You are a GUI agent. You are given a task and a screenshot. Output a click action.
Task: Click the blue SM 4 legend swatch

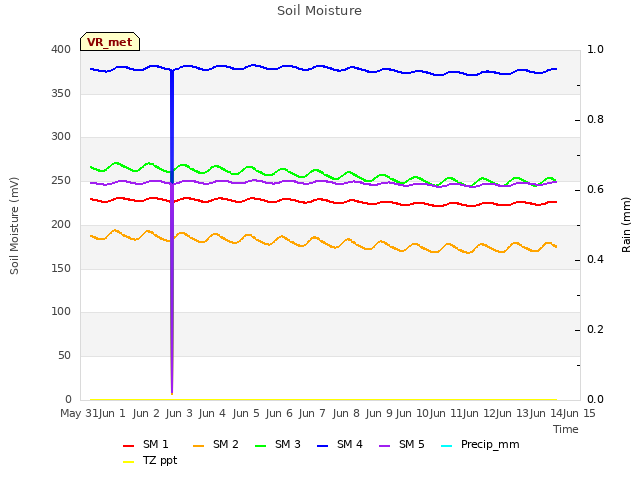coord(322,446)
